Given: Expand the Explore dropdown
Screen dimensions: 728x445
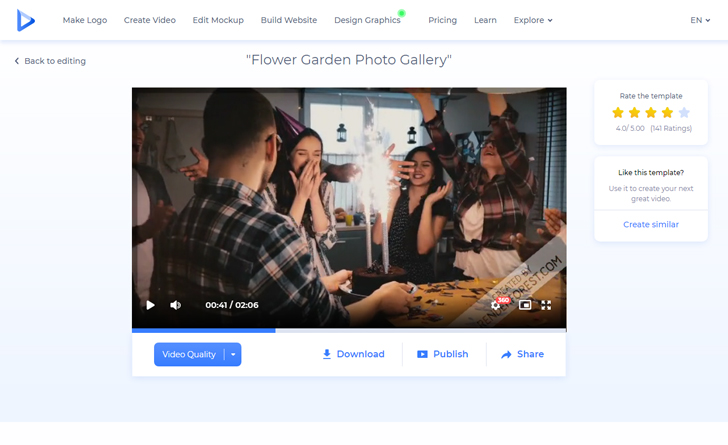Looking at the screenshot, I should [x=533, y=20].
